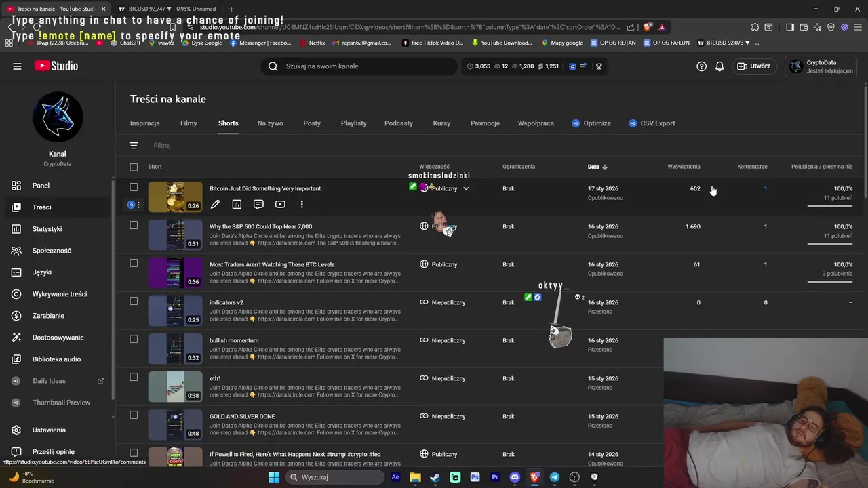Open Telegram from the taskbar

click(x=555, y=477)
